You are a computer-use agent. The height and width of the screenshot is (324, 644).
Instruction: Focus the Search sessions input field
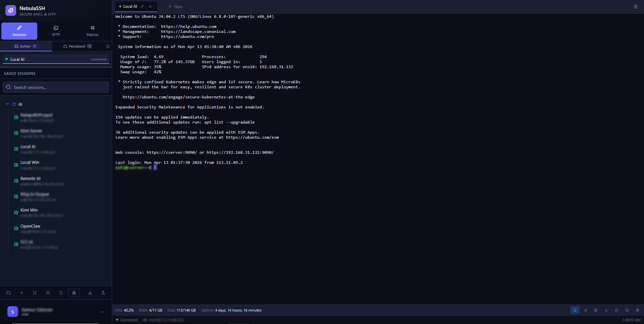(56, 87)
